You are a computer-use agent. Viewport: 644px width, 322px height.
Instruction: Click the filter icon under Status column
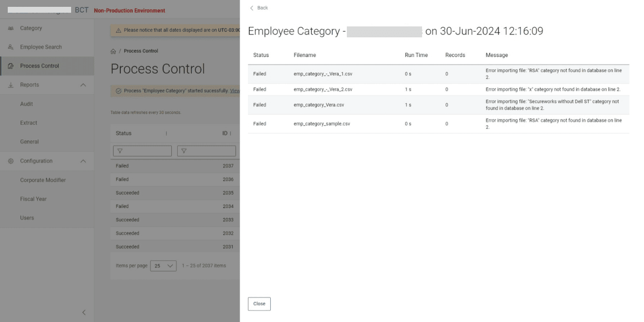point(120,151)
